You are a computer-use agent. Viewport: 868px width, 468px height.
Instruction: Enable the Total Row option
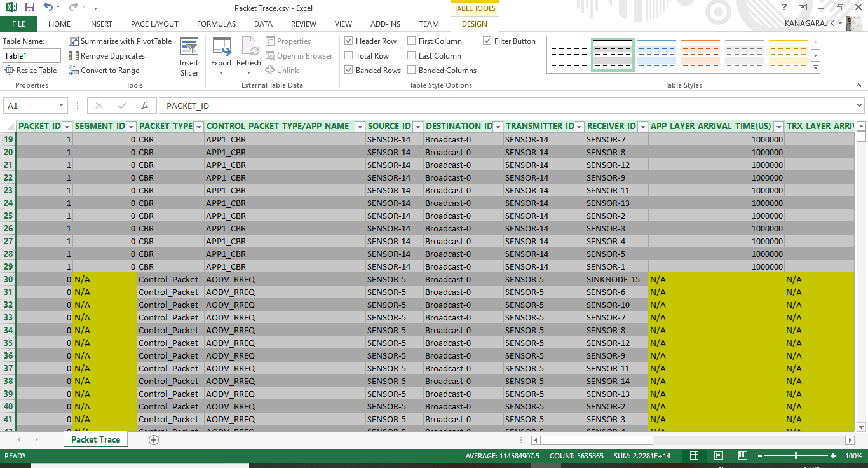click(x=348, y=55)
